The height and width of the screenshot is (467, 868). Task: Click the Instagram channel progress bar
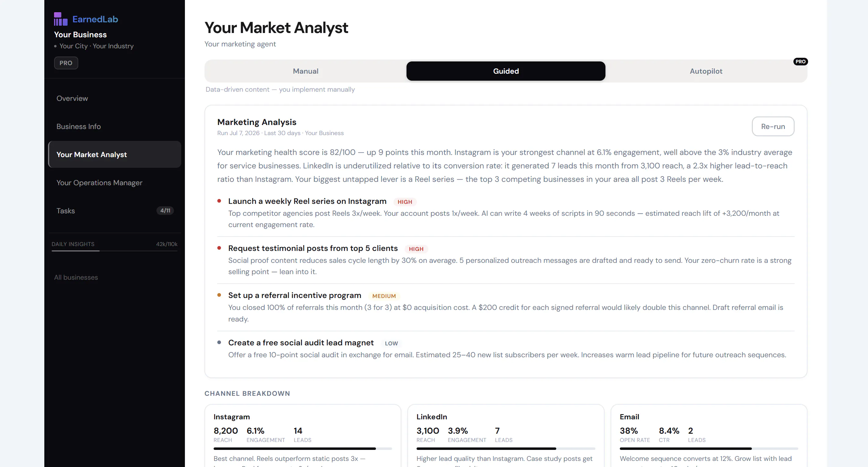point(303,449)
